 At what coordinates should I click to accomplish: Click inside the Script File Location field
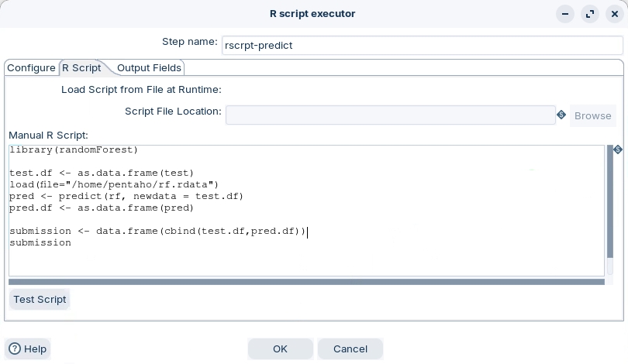click(x=390, y=115)
